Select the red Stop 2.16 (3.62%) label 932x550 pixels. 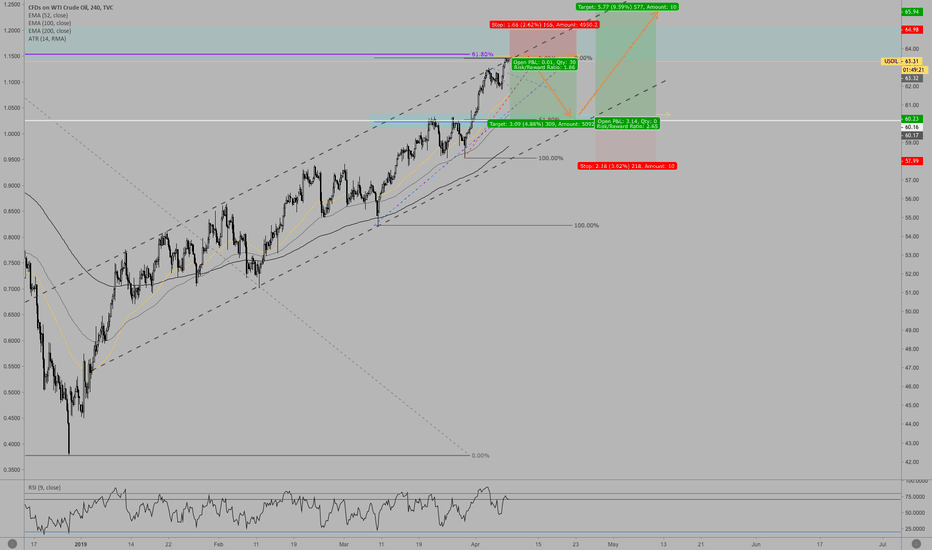pyautogui.click(x=627, y=166)
